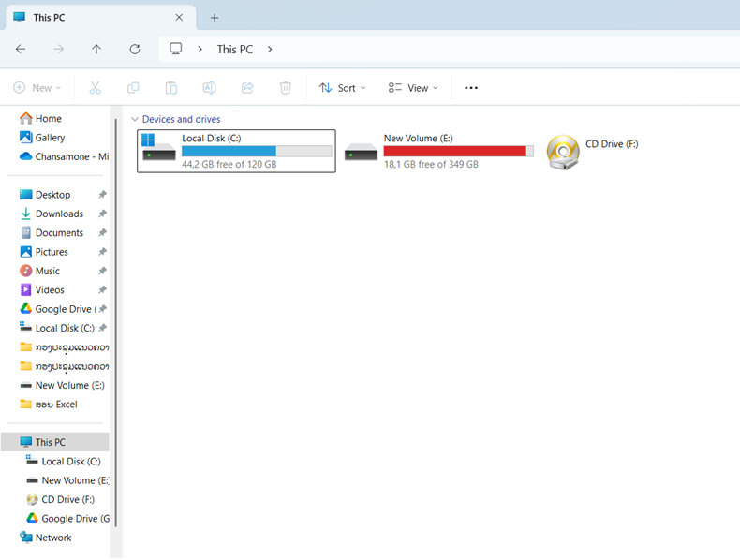Screen dimensions: 740x560
Task: Open the New item dropdown
Action: (x=37, y=88)
